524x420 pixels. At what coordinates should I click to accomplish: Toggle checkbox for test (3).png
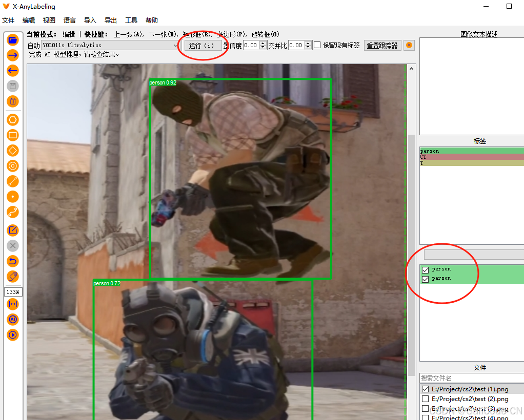tap(426, 409)
